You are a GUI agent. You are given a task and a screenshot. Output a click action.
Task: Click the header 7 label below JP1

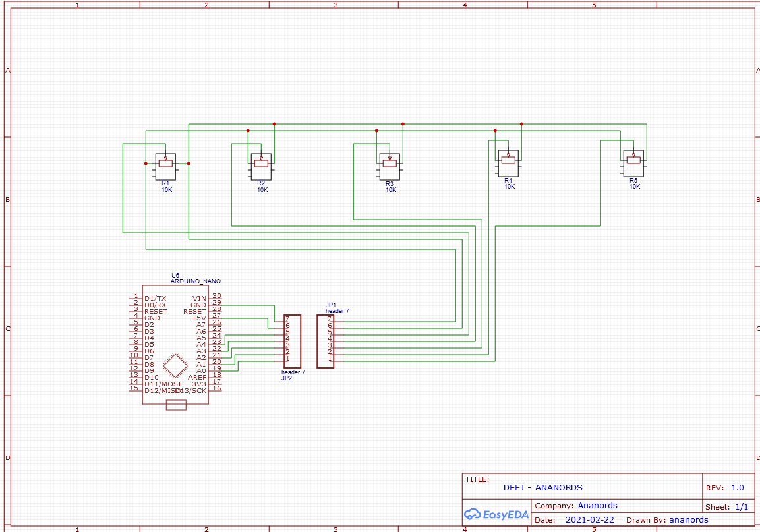click(337, 311)
